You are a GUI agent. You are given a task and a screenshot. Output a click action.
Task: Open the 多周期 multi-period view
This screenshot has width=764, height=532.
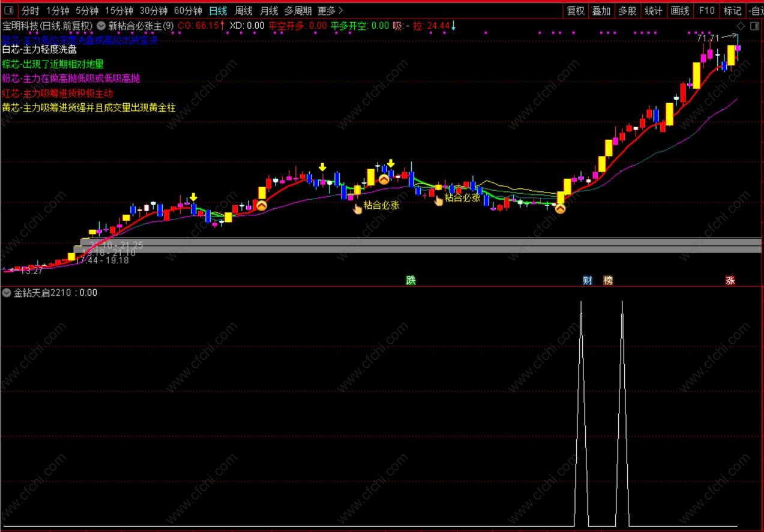coord(298,10)
